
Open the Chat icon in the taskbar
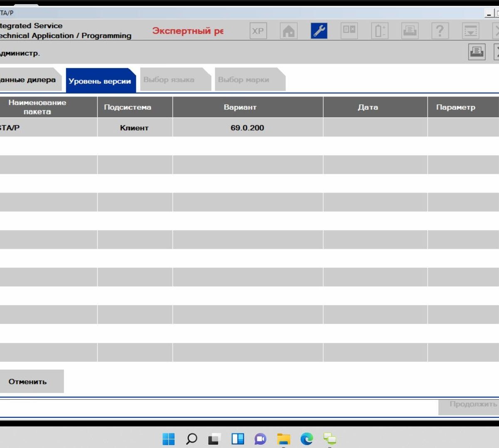[x=261, y=439]
